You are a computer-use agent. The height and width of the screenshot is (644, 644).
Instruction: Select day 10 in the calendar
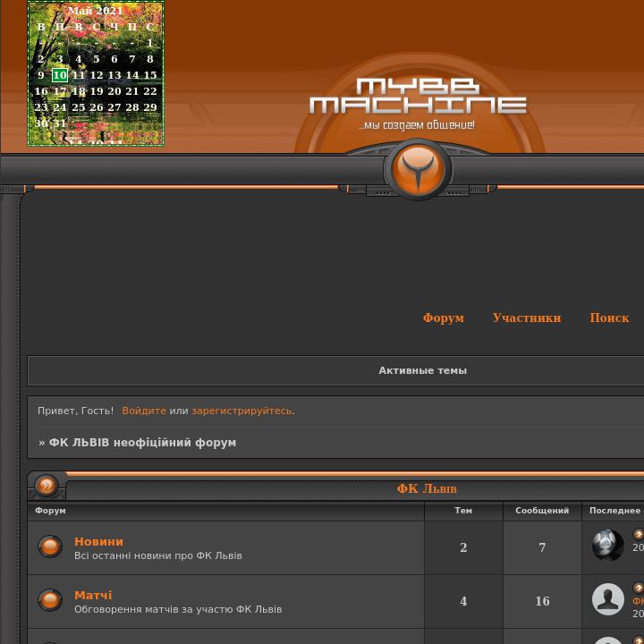point(60,75)
